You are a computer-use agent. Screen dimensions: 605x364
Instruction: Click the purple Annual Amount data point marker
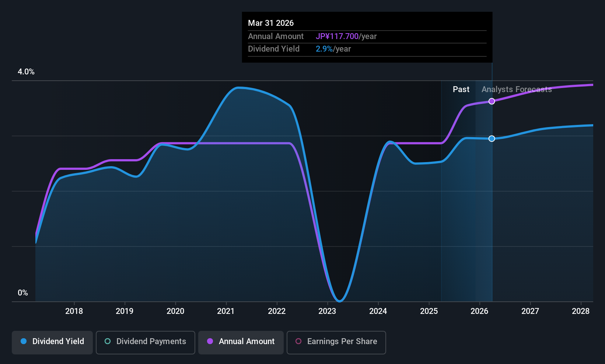pos(492,101)
